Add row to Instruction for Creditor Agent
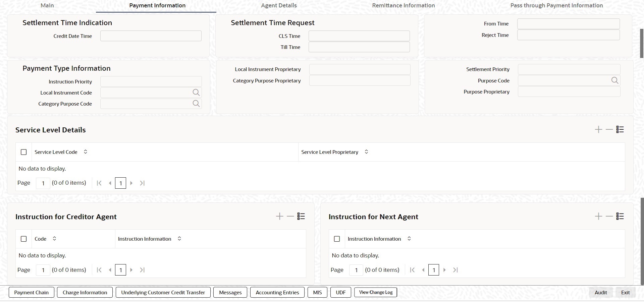 click(x=279, y=217)
